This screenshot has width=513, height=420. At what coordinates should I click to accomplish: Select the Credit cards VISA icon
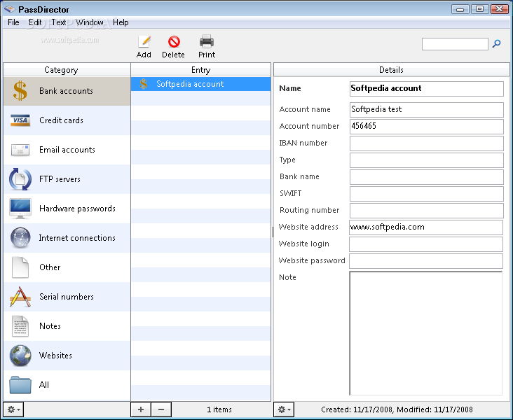[x=20, y=120]
